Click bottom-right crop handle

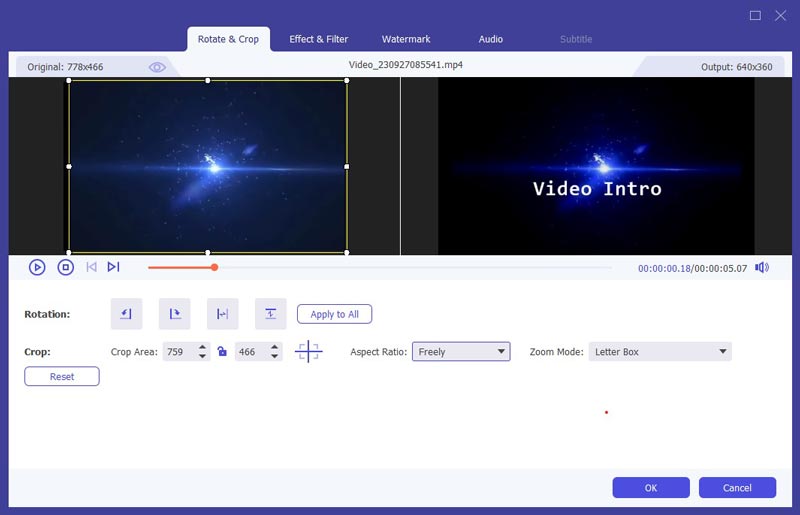tap(347, 252)
